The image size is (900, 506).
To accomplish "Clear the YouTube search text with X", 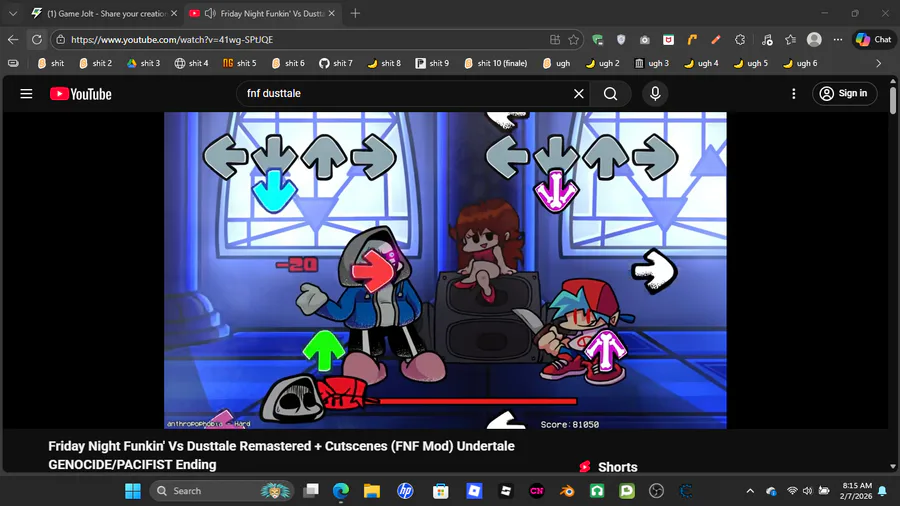I will click(x=579, y=94).
